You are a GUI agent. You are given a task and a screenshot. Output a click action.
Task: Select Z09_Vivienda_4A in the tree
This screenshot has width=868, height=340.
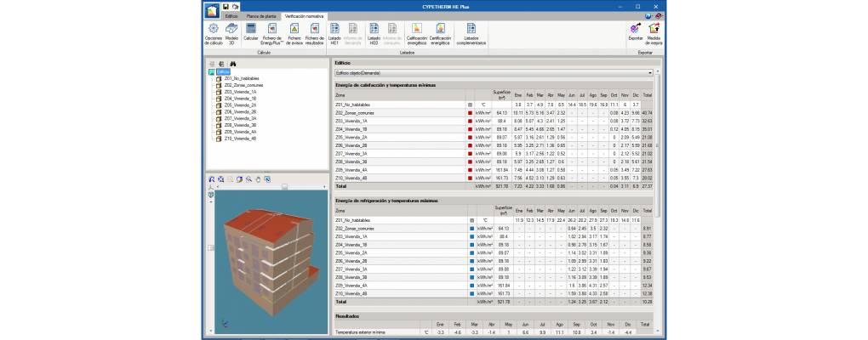[x=240, y=132]
